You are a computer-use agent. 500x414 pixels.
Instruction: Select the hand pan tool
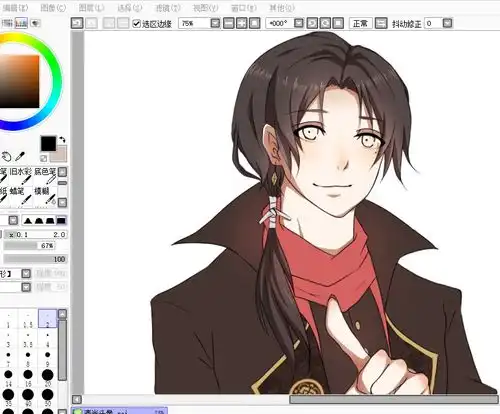[x=6, y=156]
